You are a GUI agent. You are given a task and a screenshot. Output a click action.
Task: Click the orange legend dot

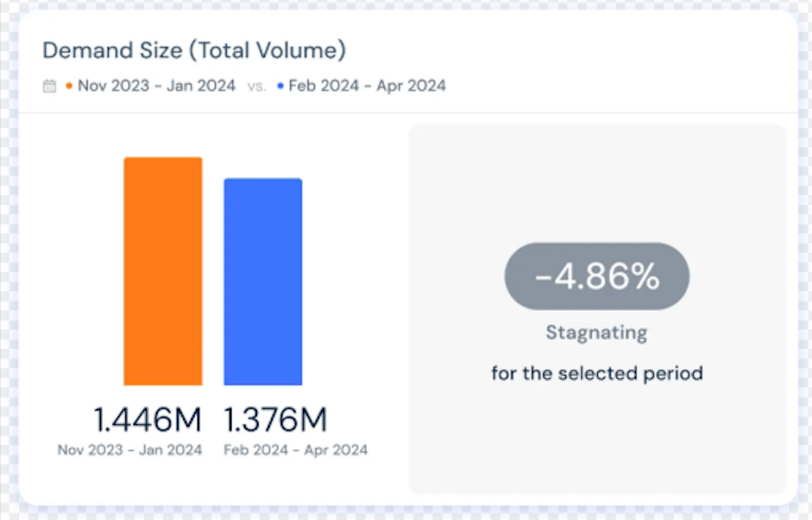tap(69, 86)
